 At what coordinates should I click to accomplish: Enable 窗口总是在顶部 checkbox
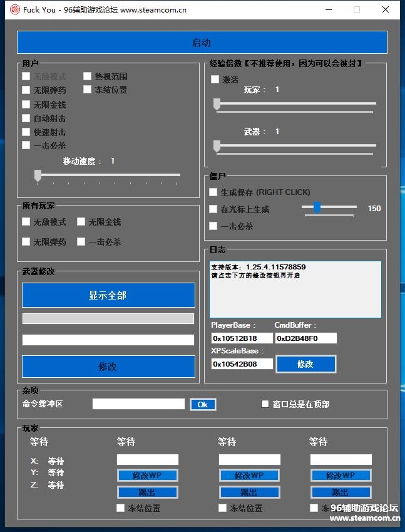tap(265, 404)
